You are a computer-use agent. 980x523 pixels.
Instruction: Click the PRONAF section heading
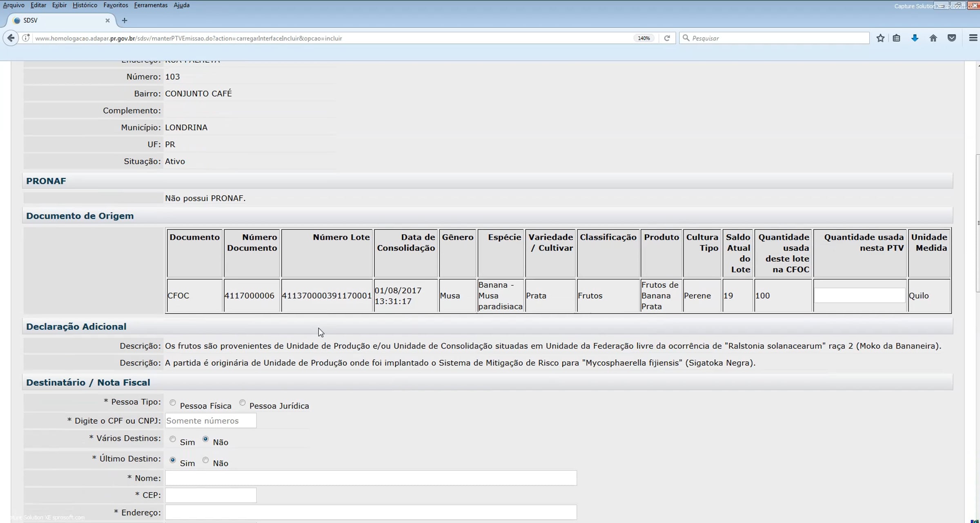pos(46,181)
